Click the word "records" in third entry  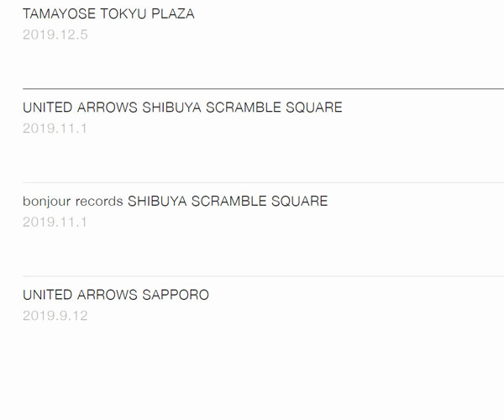(99, 202)
